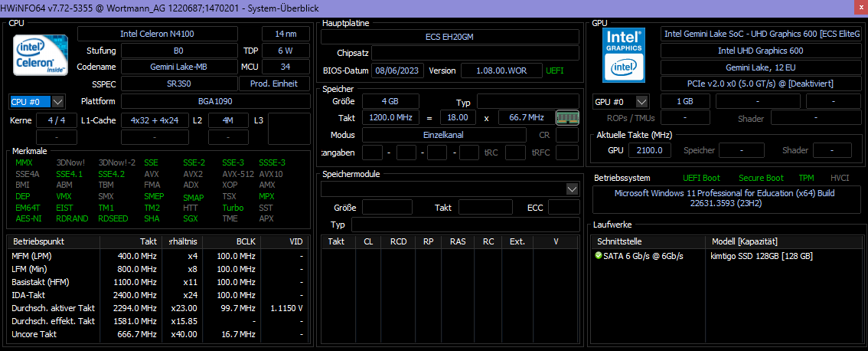
Task: Click the memory module icon beside 66.7 MHz
Action: [567, 118]
